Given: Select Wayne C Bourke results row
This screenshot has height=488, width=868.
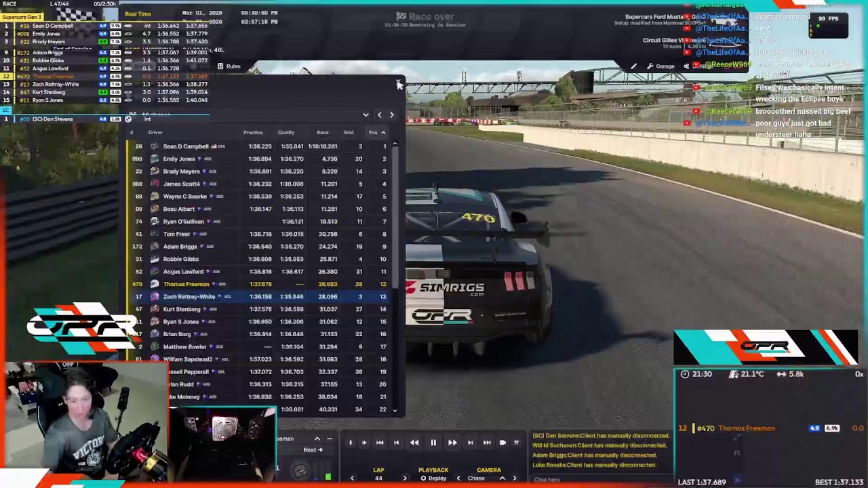Looking at the screenshot, I should pyautogui.click(x=258, y=197).
